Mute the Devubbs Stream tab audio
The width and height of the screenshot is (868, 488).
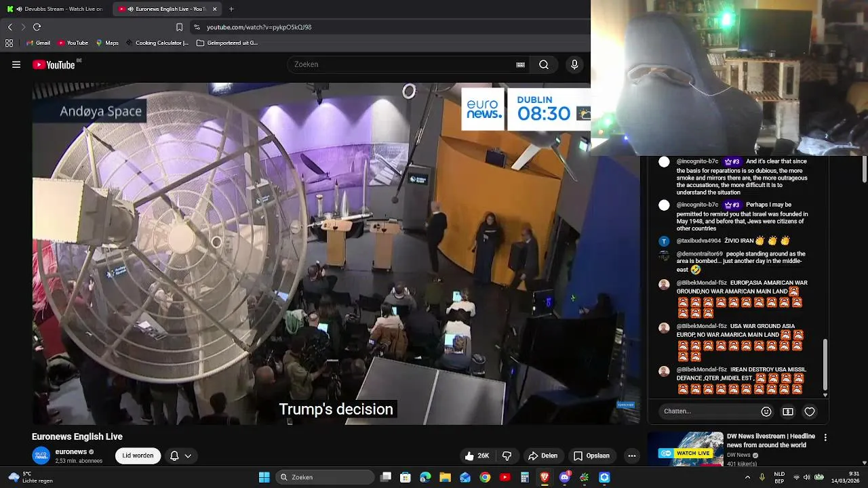tap(18, 9)
